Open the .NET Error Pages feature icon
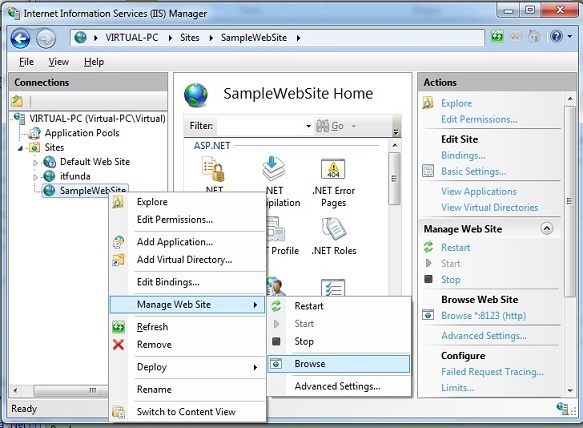Image resolution: width=583 pixels, height=428 pixels. [x=333, y=169]
